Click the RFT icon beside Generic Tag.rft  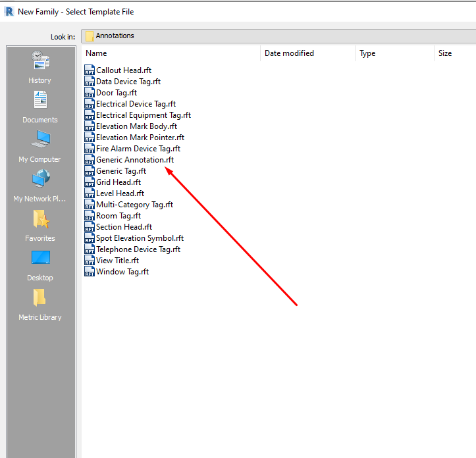(x=90, y=171)
